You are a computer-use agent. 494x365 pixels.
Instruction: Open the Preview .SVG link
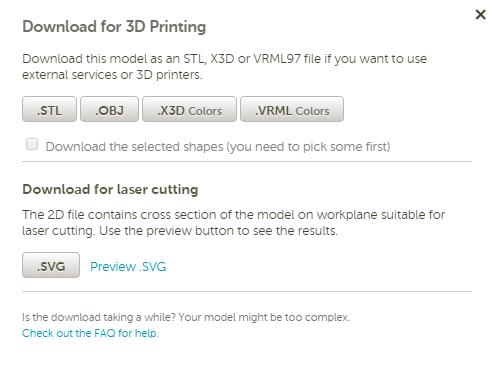128,267
